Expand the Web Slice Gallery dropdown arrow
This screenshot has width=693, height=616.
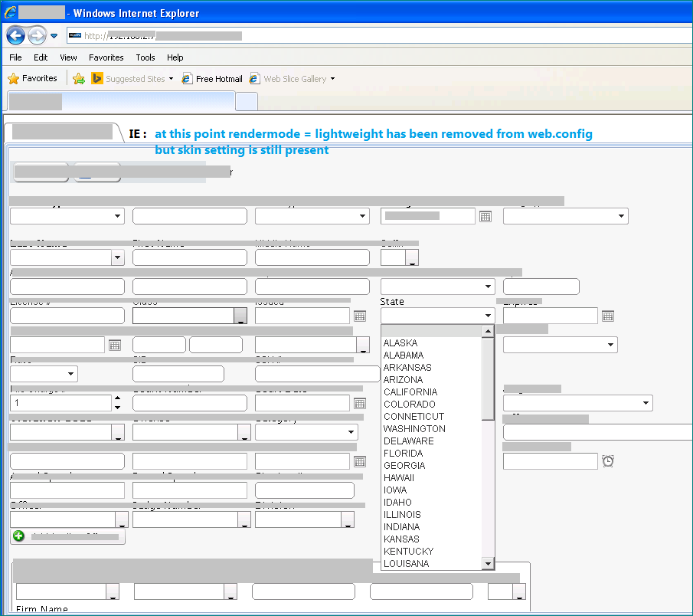(x=333, y=79)
